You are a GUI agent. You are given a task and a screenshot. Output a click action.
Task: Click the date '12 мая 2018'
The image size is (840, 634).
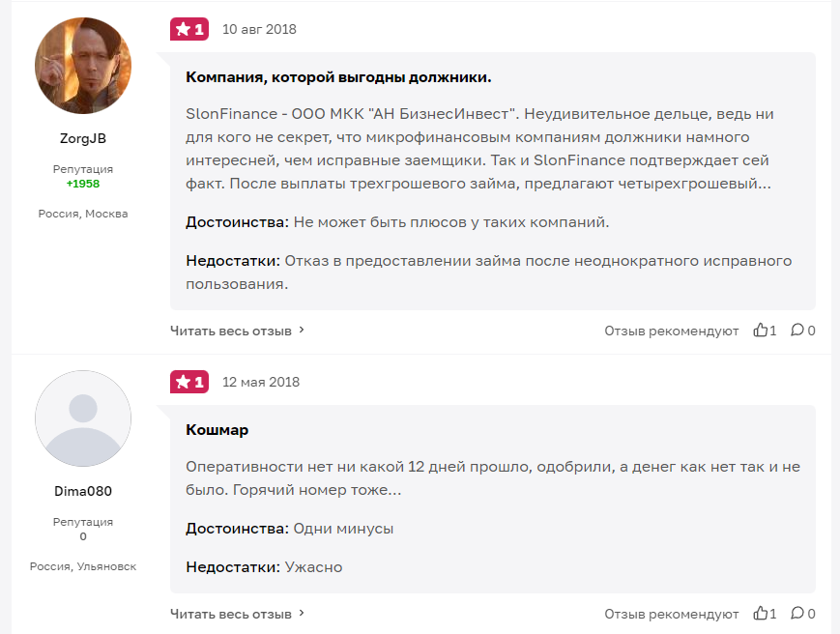(261, 382)
